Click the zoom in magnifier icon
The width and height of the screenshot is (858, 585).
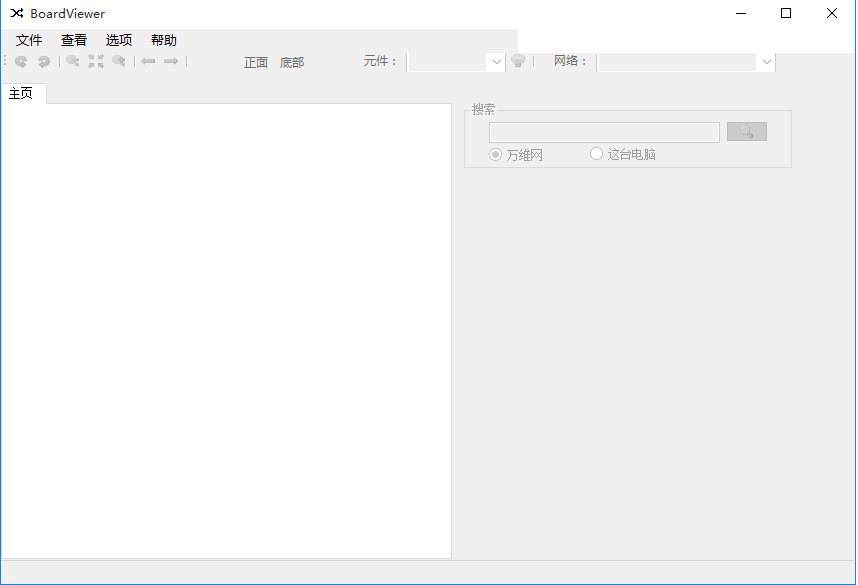[x=71, y=61]
